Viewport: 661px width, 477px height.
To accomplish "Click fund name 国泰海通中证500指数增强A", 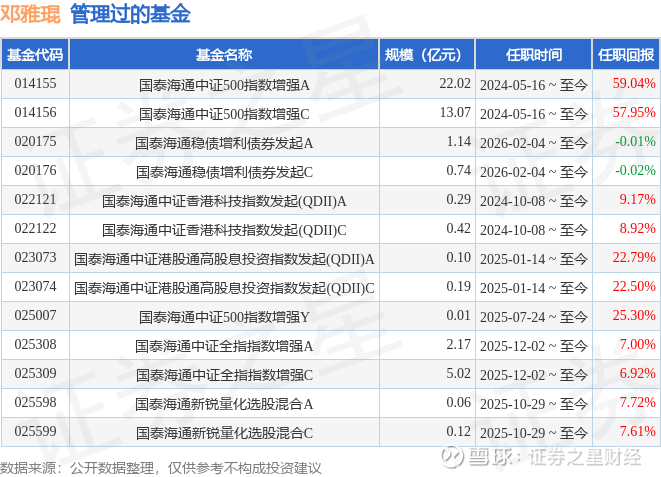I will (224, 85).
